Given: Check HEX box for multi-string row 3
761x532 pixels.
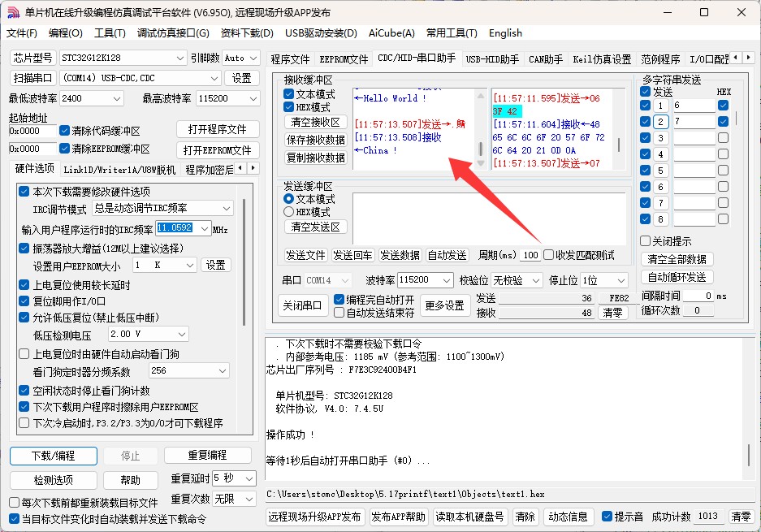Looking at the screenshot, I should pos(723,138).
